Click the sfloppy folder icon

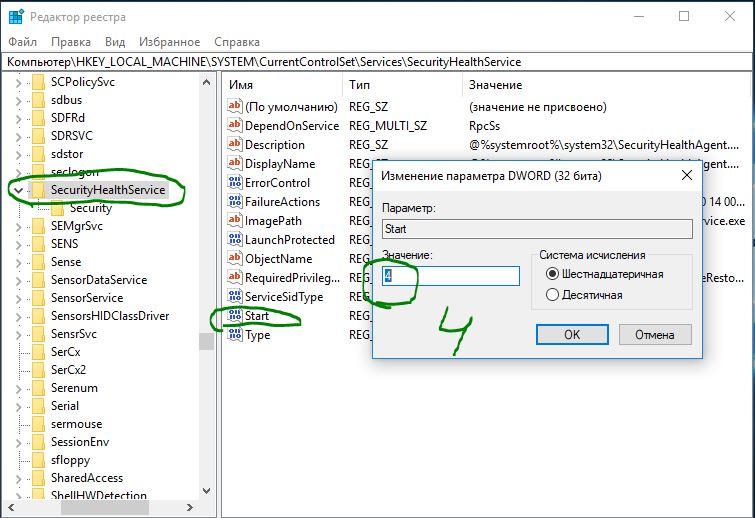click(x=39, y=460)
